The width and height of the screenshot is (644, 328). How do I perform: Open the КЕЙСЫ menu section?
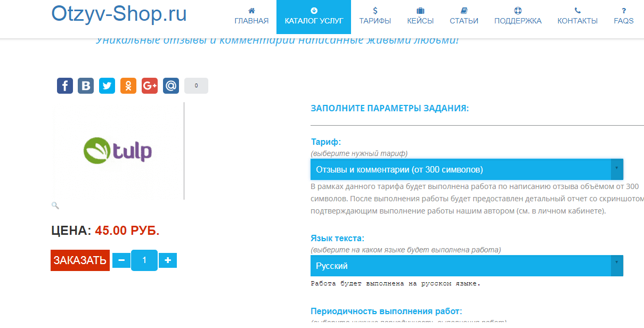[x=420, y=17]
